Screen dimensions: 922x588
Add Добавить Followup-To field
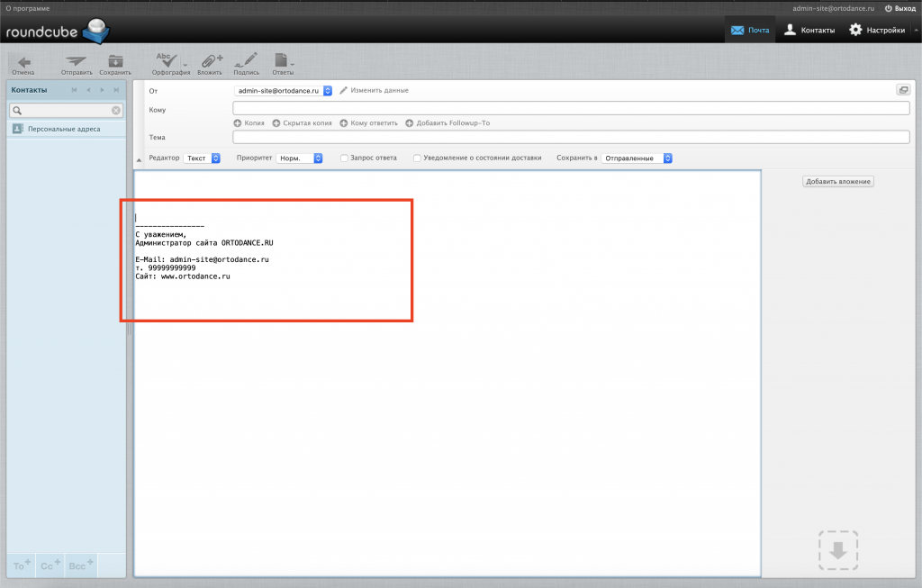click(447, 122)
